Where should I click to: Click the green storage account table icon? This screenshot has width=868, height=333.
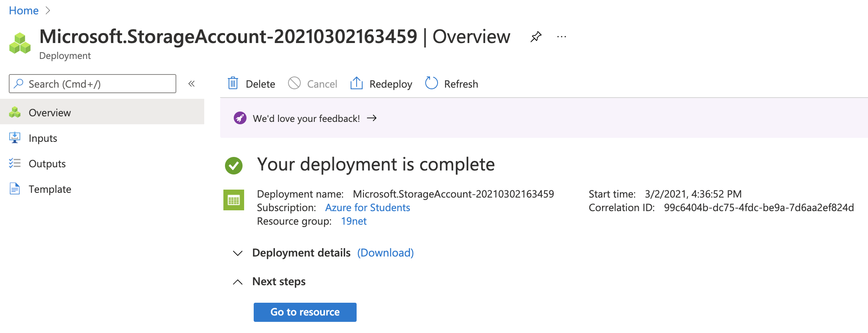(233, 200)
